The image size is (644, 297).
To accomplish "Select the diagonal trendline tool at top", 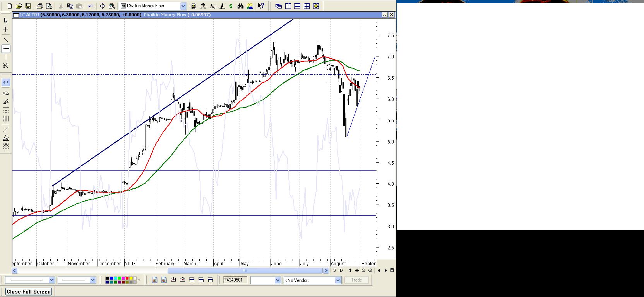I will tap(6, 40).
